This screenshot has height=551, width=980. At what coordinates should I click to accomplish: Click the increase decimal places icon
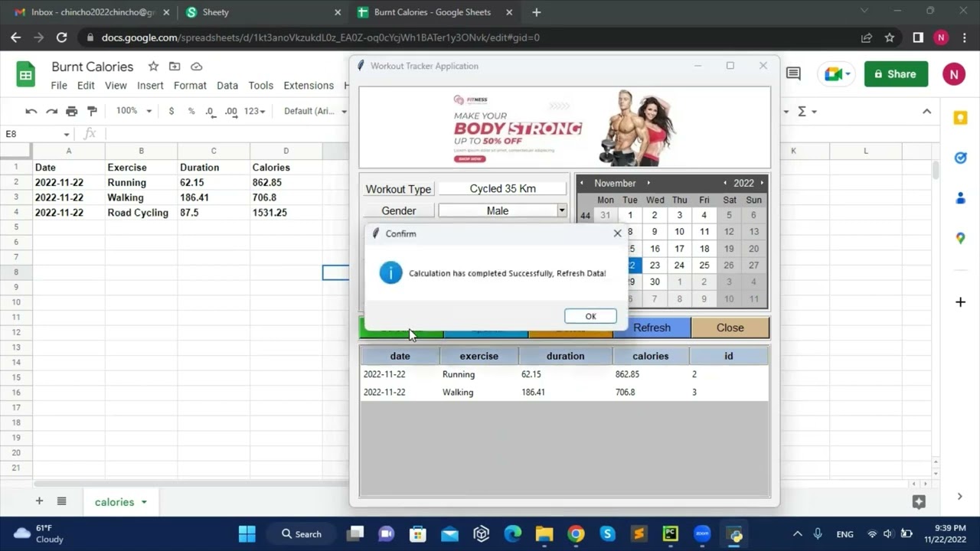tap(230, 111)
